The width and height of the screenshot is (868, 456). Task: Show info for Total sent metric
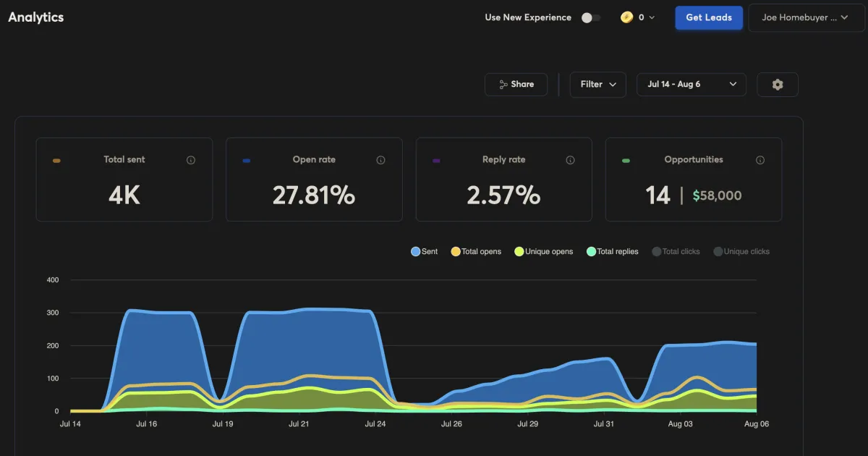click(x=191, y=160)
